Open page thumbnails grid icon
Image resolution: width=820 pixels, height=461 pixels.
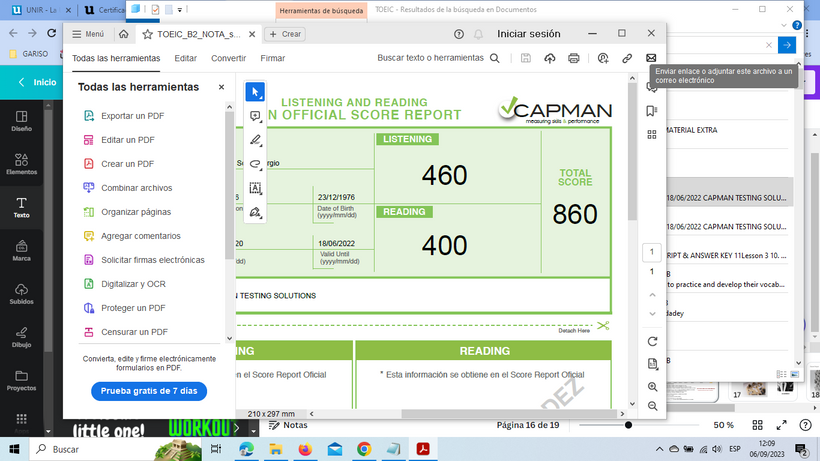[652, 135]
